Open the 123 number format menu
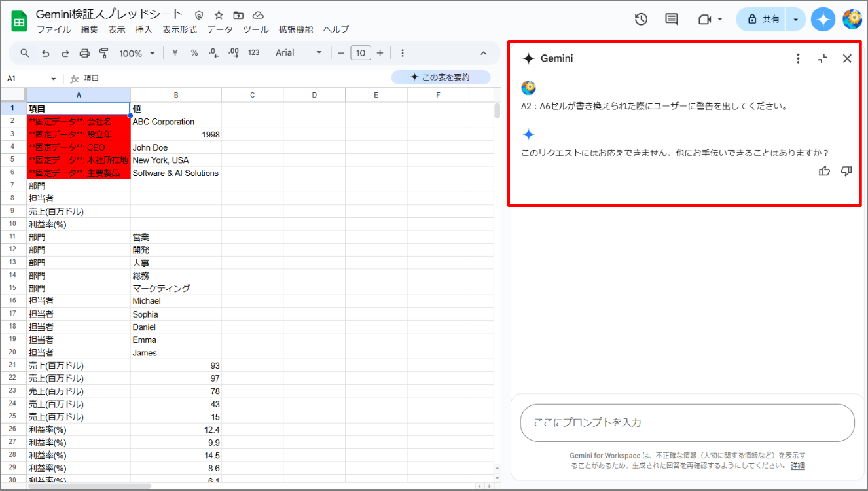The image size is (868, 491). pyautogui.click(x=253, y=53)
